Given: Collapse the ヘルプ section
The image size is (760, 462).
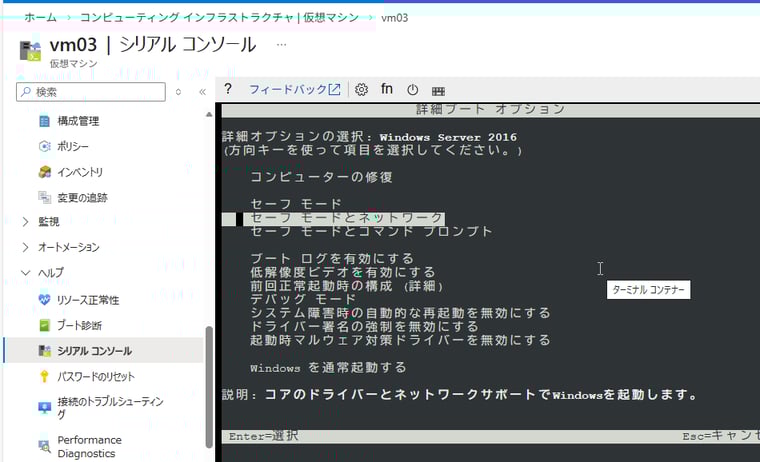Looking at the screenshot, I should [x=25, y=273].
